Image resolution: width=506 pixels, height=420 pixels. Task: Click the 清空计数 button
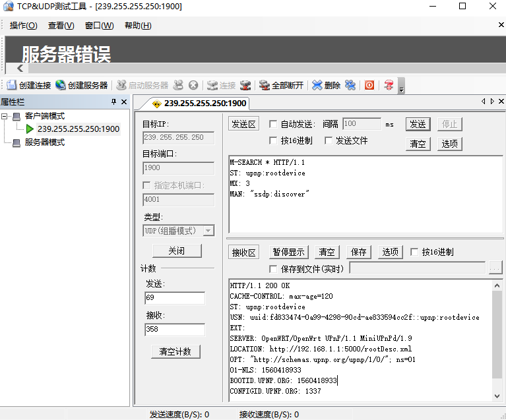tap(175, 351)
